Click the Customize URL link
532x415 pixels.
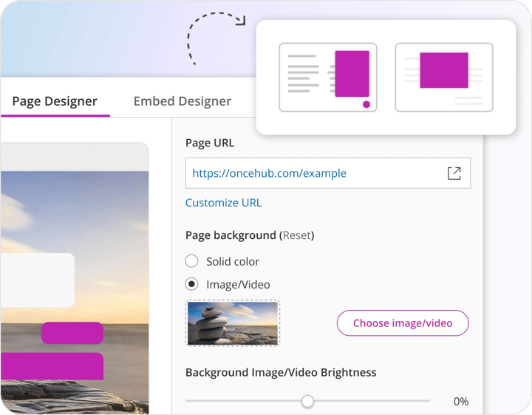tap(223, 203)
